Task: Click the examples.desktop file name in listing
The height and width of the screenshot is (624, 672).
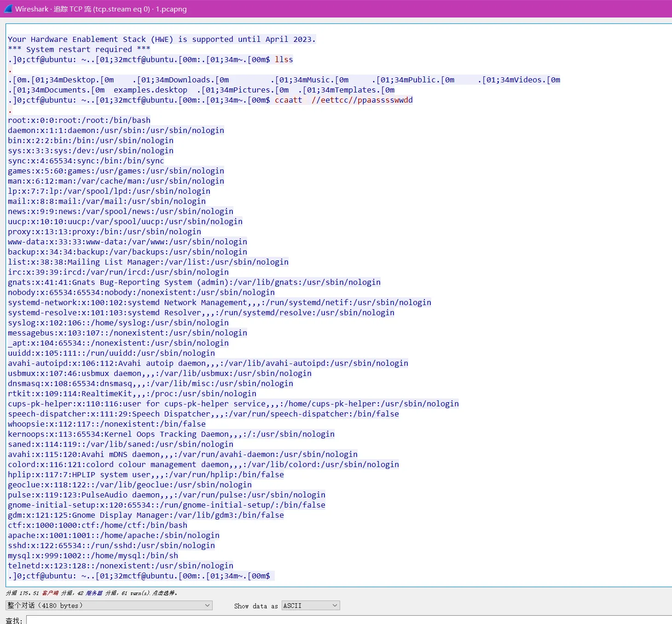Action: (151, 90)
